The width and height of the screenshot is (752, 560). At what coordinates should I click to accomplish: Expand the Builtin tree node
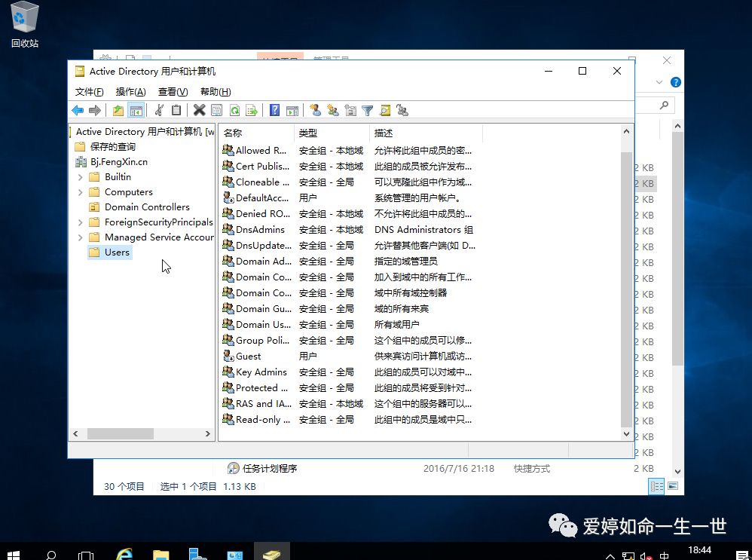click(80, 177)
